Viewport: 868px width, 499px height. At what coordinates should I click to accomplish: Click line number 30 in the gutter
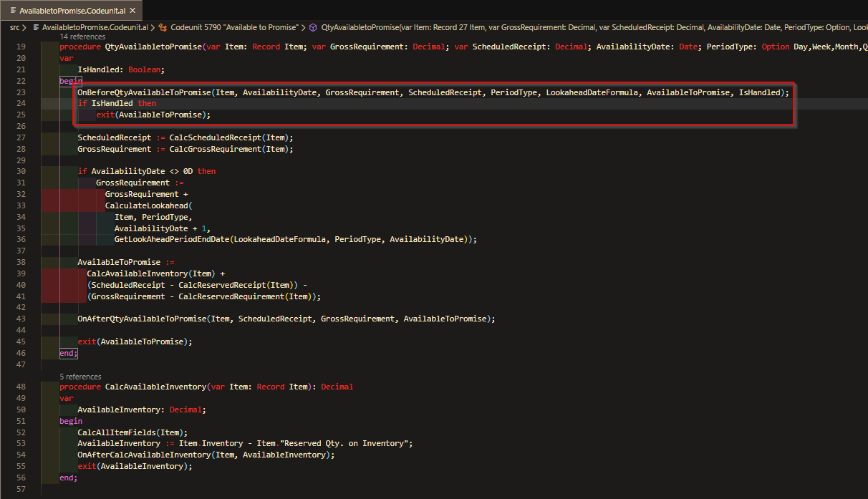(x=33, y=171)
